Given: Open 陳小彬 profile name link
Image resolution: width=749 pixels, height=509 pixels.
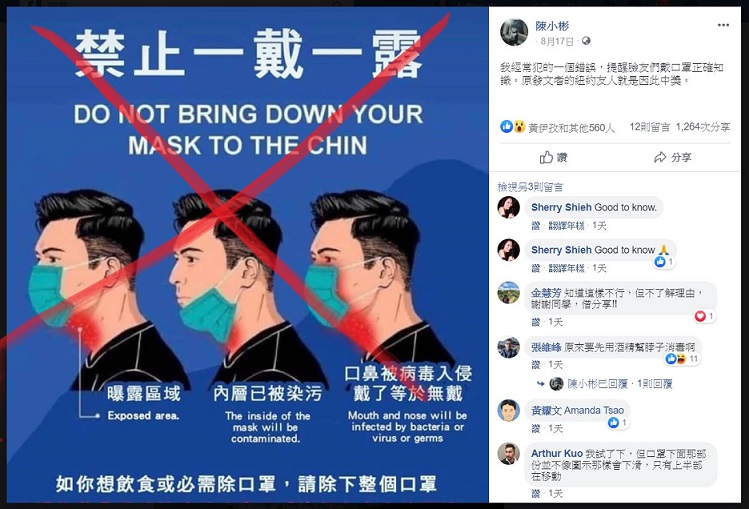Looking at the screenshot, I should click(552, 26).
